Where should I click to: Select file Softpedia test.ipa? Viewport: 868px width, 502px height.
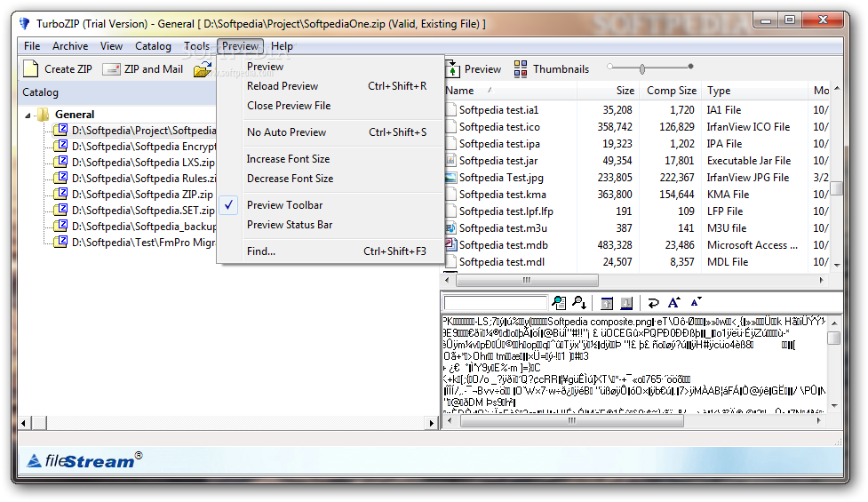(x=499, y=144)
